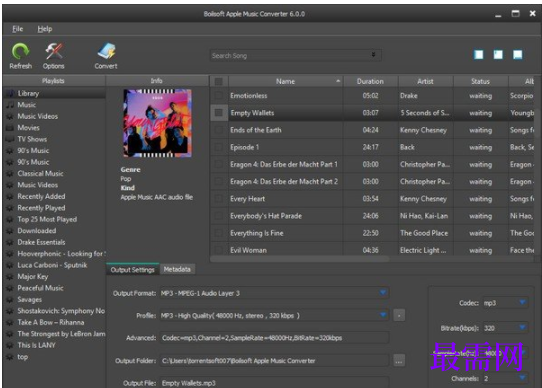Check the box for Eragon 4 Part 1
The image size is (542, 388).
218,164
